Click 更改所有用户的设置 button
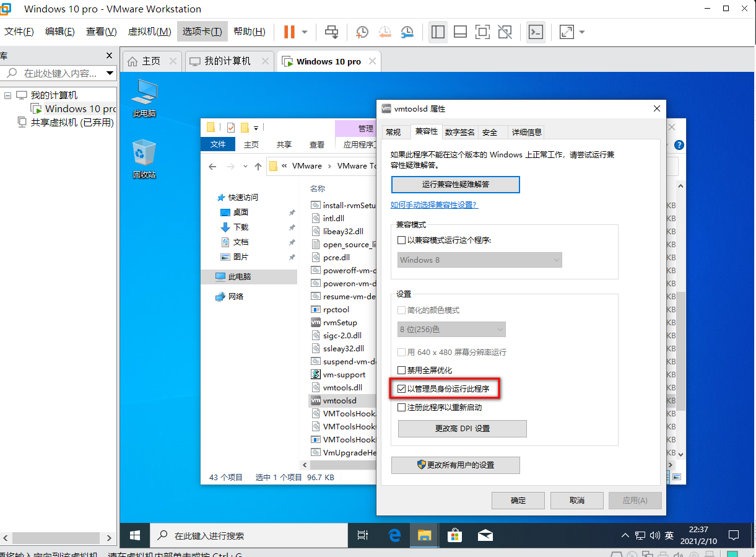This screenshot has height=557, width=756. [x=455, y=465]
